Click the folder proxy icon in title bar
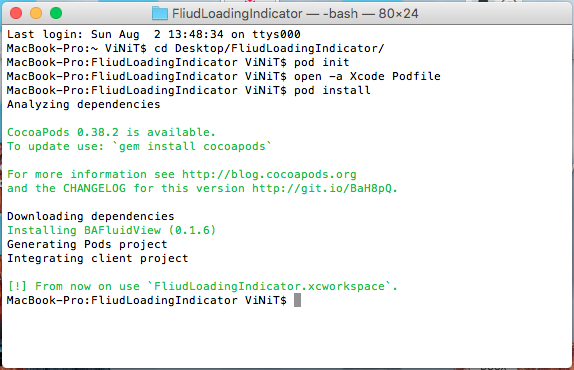This screenshot has width=574, height=370. 160,14
